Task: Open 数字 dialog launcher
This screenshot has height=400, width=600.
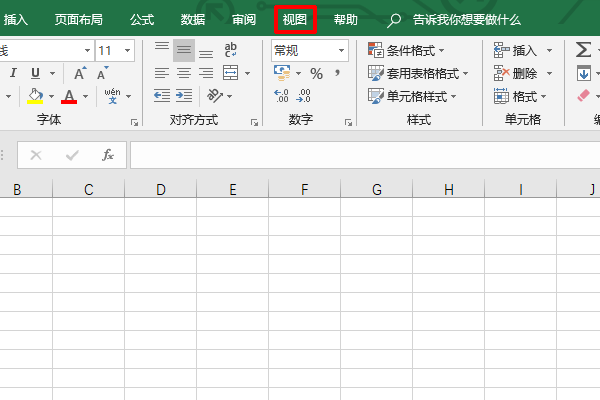Action: 348,122
